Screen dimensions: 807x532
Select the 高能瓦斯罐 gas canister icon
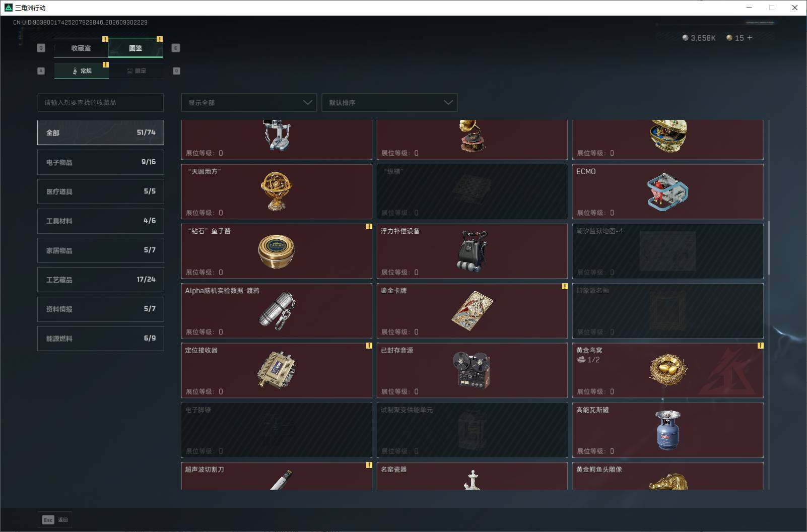(668, 430)
